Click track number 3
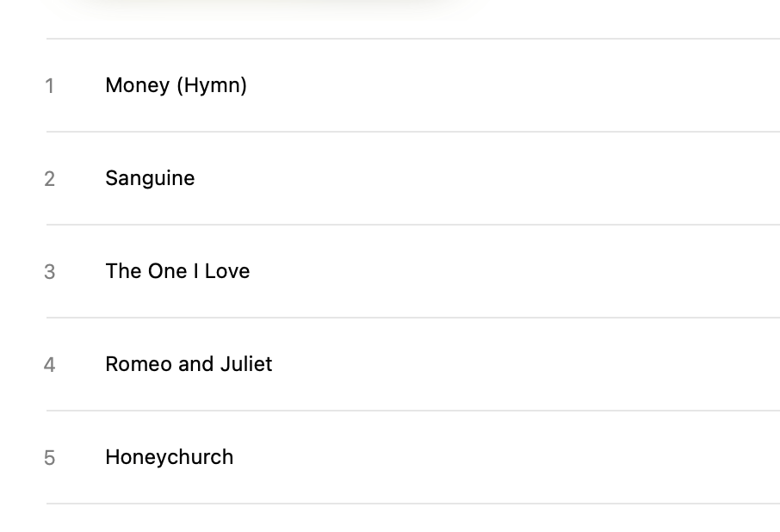The image size is (780, 532). (x=50, y=272)
